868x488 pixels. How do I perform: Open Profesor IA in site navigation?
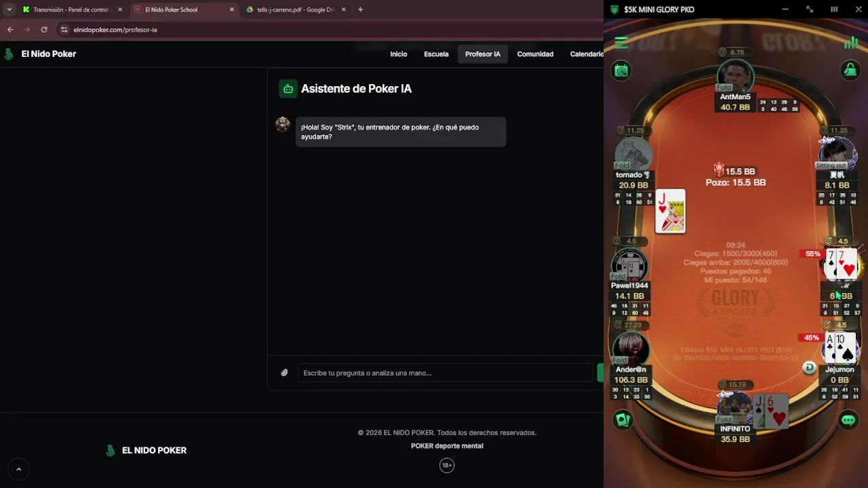(483, 54)
